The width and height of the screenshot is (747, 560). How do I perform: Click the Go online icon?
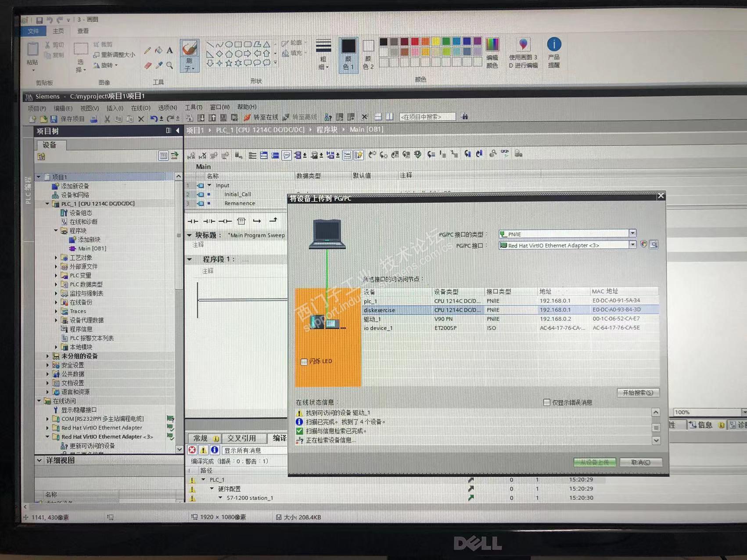pyautogui.click(x=247, y=118)
